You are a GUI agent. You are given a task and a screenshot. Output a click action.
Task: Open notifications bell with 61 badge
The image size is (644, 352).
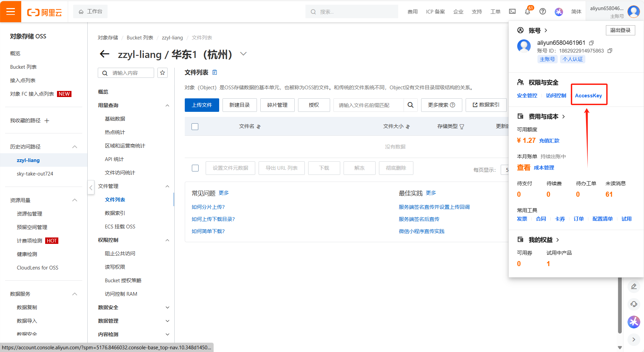(x=528, y=11)
